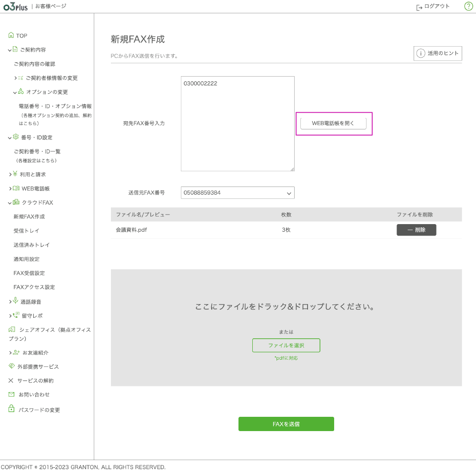Click the WEB電話帳 book icon

click(x=16, y=188)
